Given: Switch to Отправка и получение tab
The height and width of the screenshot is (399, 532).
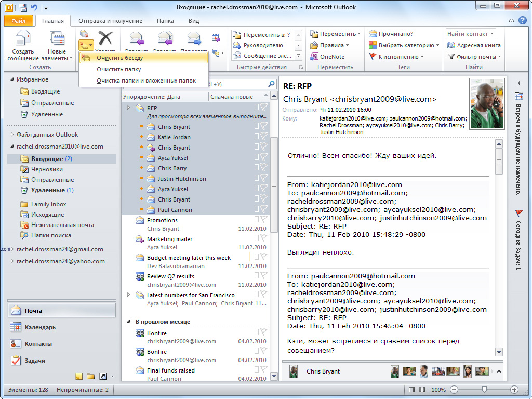Looking at the screenshot, I should tap(110, 21).
